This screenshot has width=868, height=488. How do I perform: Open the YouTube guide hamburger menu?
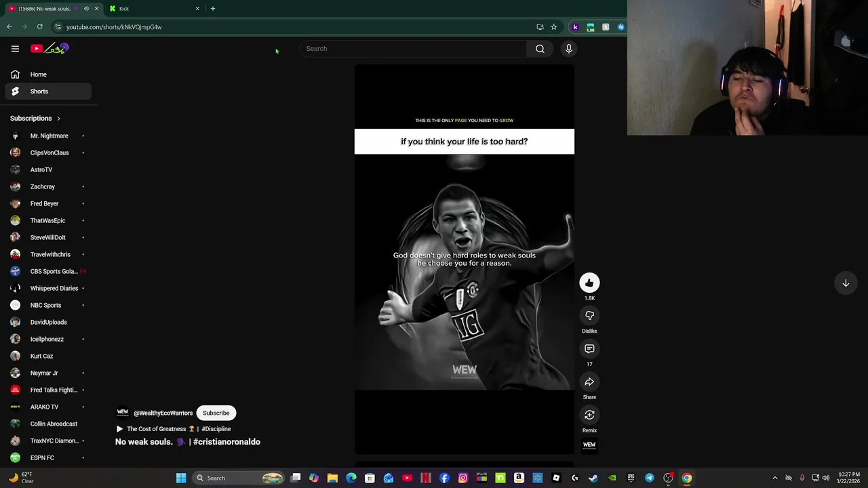[x=15, y=49]
